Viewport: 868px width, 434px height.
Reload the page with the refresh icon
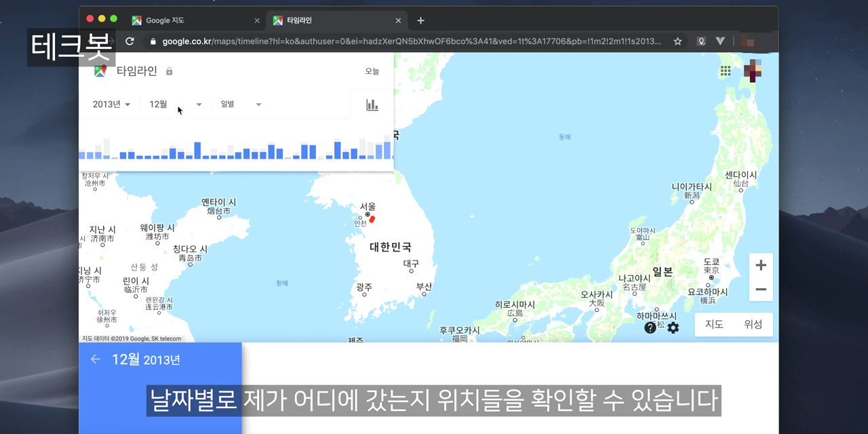[x=130, y=41]
